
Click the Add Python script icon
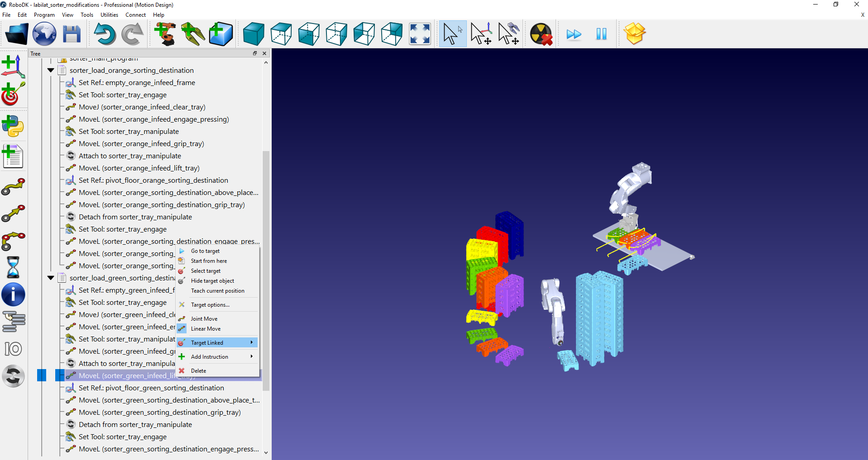click(13, 126)
